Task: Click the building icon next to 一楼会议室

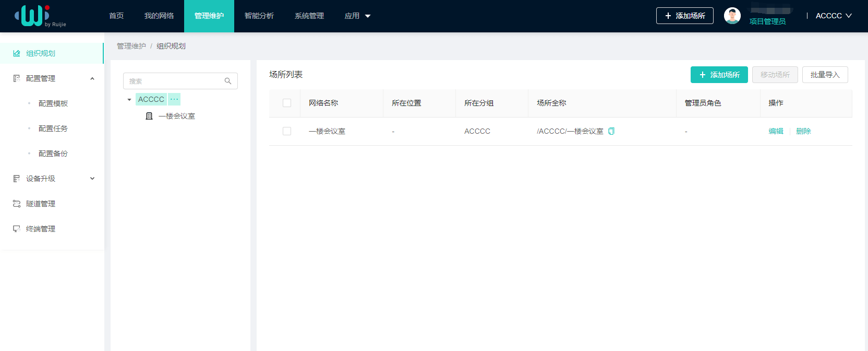Action: coord(149,116)
